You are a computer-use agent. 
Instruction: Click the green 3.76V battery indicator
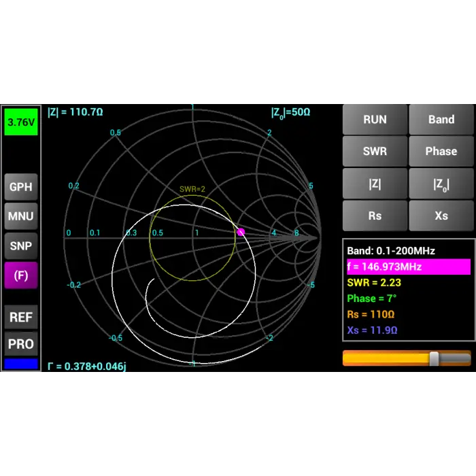coord(20,123)
